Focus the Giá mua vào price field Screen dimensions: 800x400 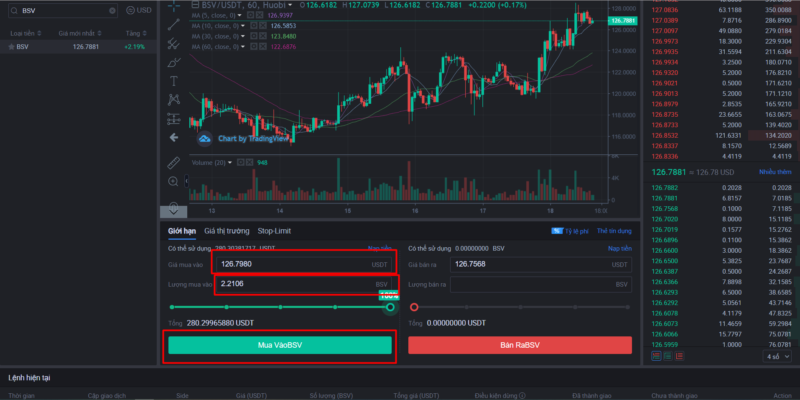(x=304, y=264)
